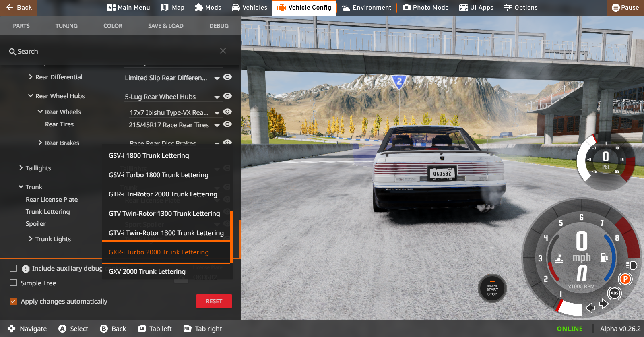
Task: Expand the Rear Differential tree item
Action: click(x=31, y=77)
